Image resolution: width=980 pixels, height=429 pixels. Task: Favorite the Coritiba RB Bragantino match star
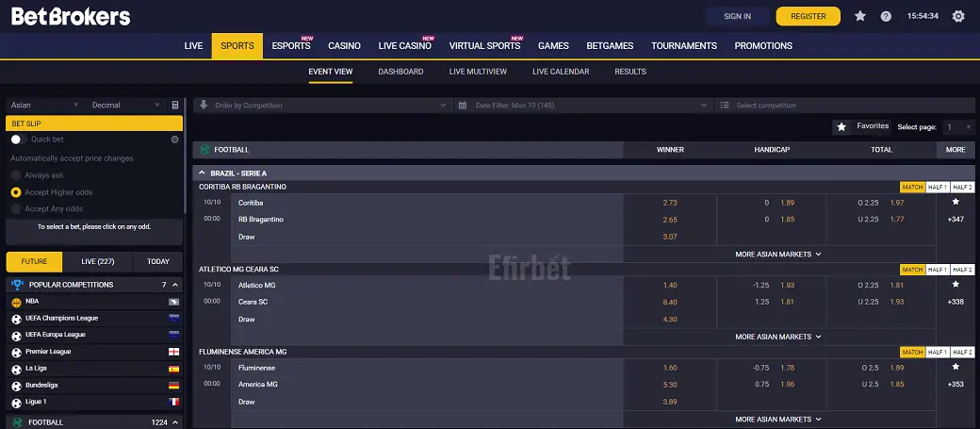(x=955, y=202)
